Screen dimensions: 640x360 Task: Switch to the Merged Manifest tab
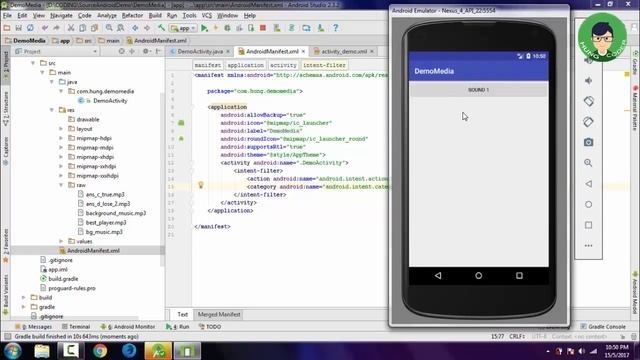tap(219, 315)
